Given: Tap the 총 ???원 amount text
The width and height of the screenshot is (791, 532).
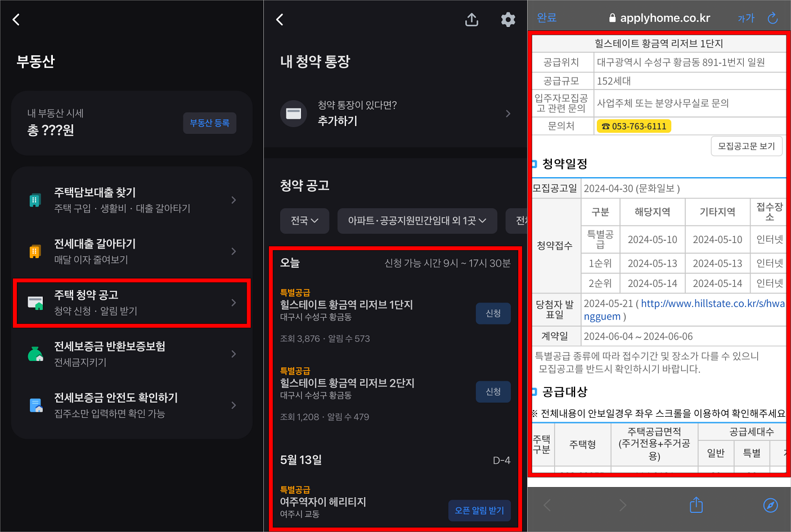Looking at the screenshot, I should coord(51,130).
